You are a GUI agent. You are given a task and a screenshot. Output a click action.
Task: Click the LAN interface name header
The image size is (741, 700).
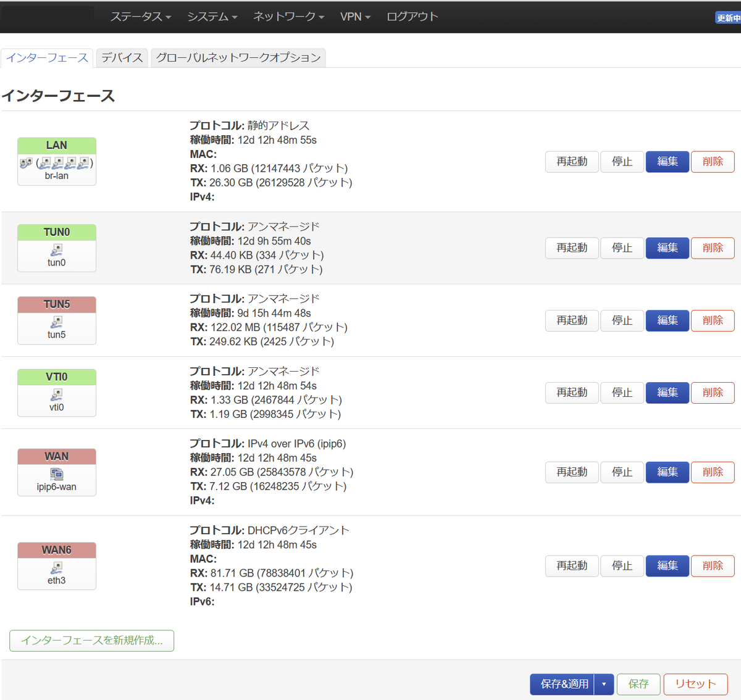coord(57,146)
